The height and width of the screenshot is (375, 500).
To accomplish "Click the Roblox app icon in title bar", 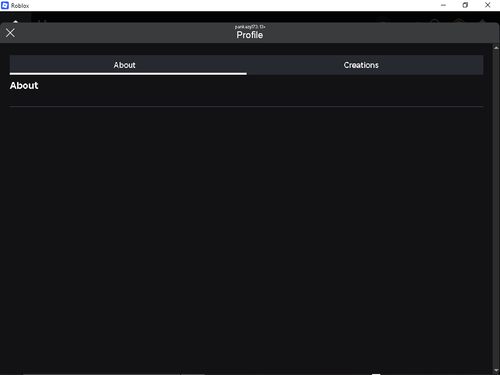I will click(x=5, y=5).
